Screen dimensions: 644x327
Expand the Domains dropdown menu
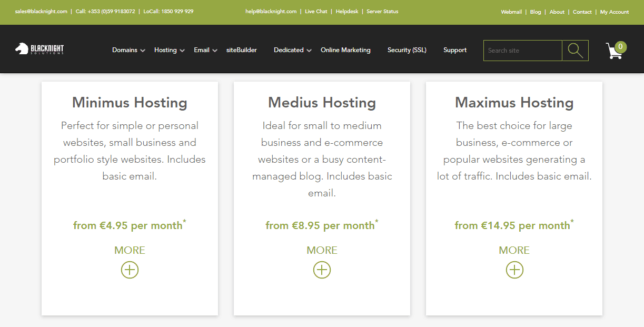pos(128,50)
